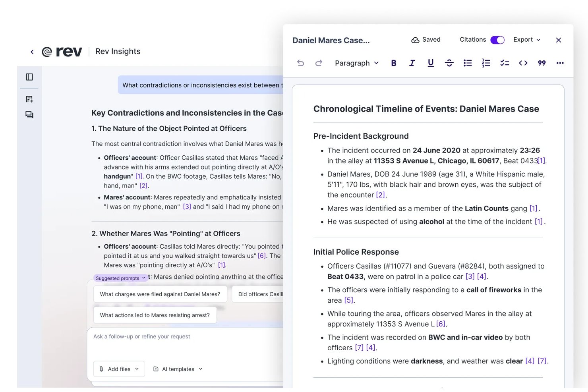
Task: Click the Chronological Timeline of Events heading
Action: coord(426,109)
